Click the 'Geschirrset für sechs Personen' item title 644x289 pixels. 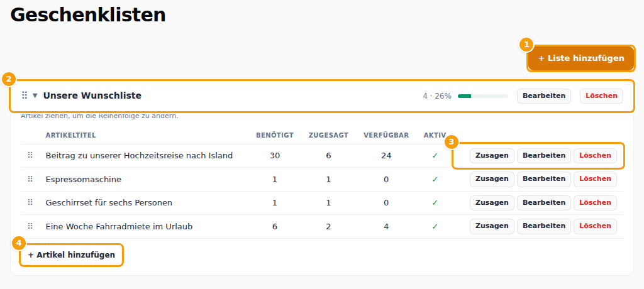click(x=109, y=203)
